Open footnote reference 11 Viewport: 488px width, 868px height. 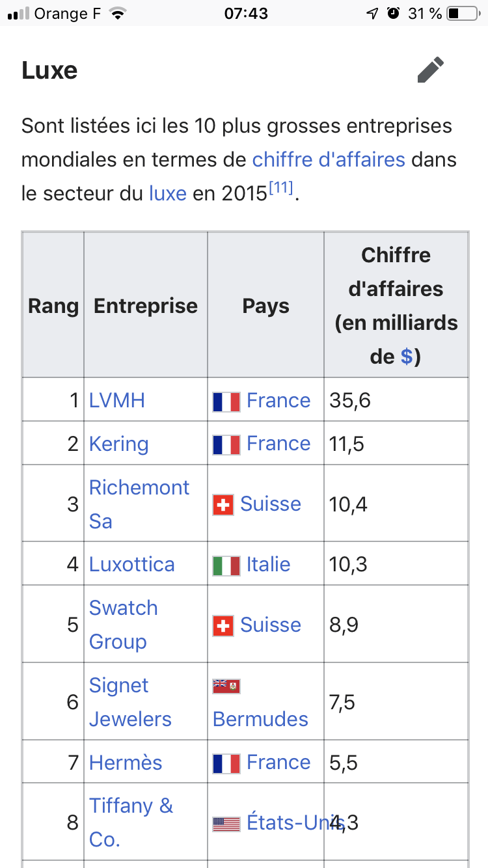click(281, 189)
